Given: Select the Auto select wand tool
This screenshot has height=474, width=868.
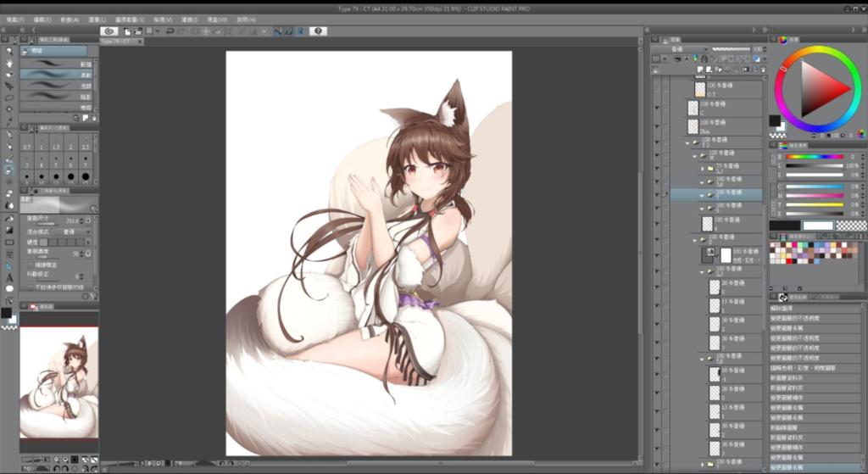Looking at the screenshot, I should point(8,109).
